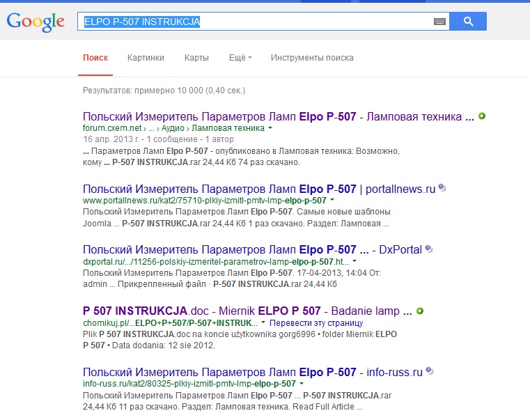Click snippet text 'Read Full Article'
Image resolution: width=530 pixels, height=420 pixels.
coord(323,407)
